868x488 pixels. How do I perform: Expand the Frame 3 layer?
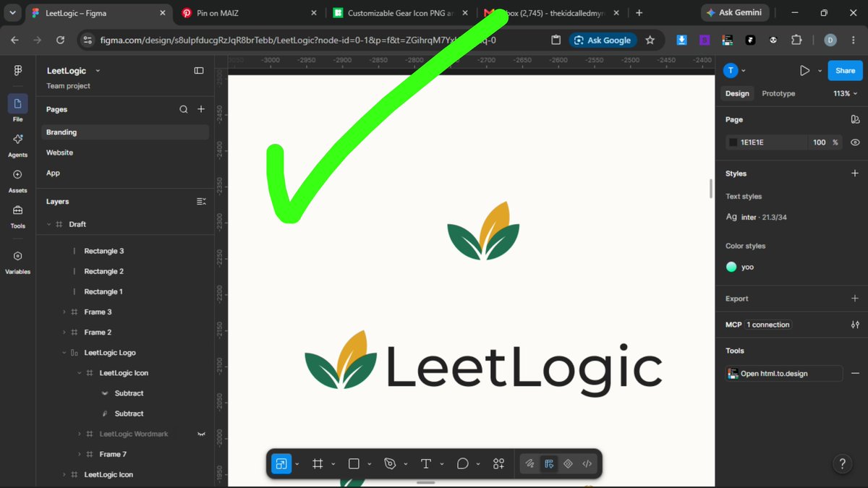[x=64, y=312]
